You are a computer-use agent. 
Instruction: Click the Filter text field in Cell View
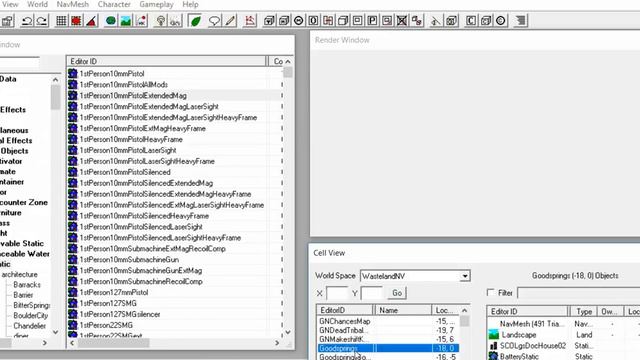tap(579, 293)
